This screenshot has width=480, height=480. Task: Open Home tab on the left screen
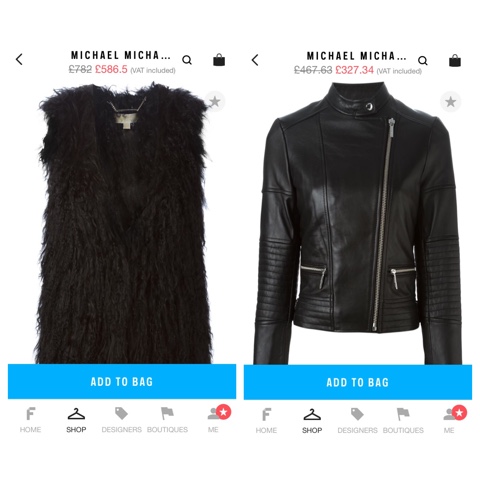coord(30,420)
